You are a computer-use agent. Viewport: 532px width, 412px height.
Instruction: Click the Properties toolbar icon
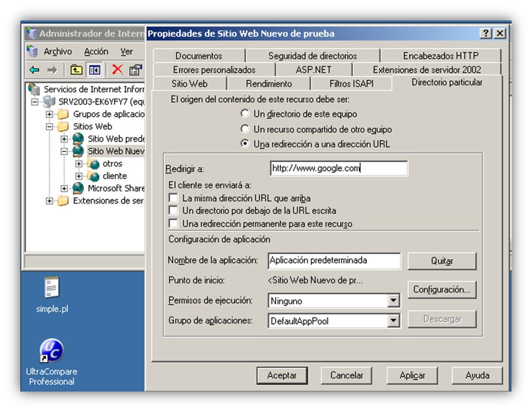point(135,70)
